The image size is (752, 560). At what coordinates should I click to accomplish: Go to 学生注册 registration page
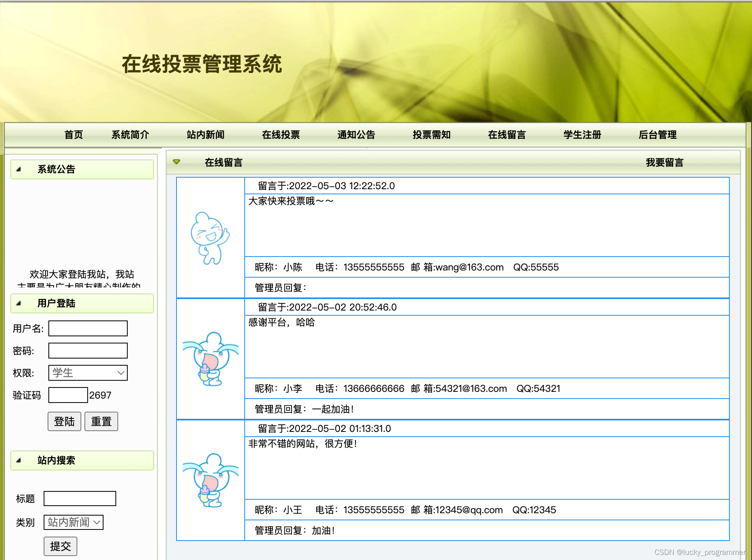tap(581, 134)
